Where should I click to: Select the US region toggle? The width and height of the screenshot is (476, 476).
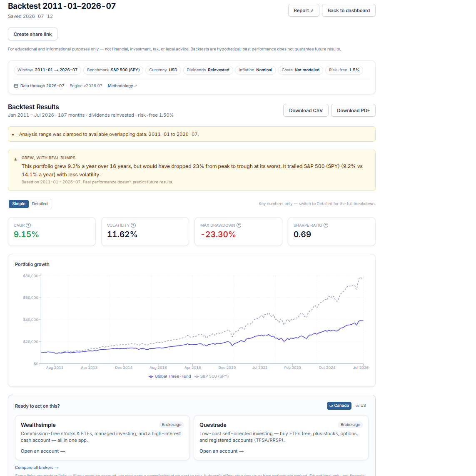[361, 406]
